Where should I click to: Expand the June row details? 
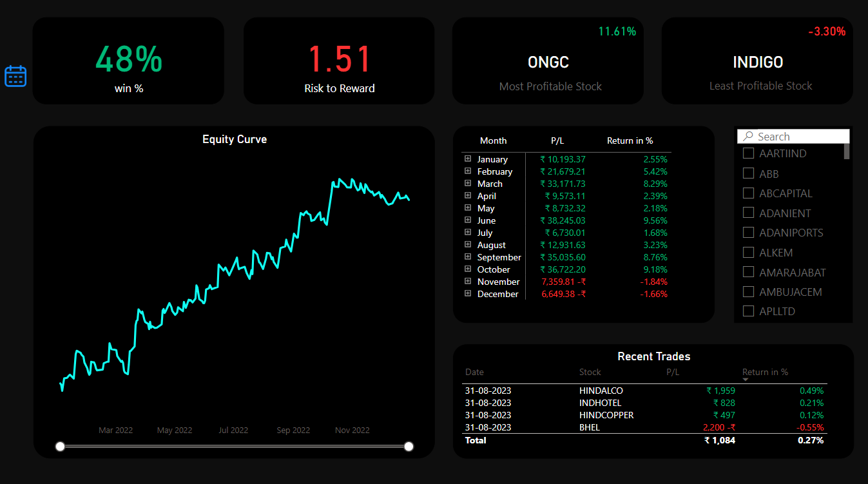coord(467,220)
